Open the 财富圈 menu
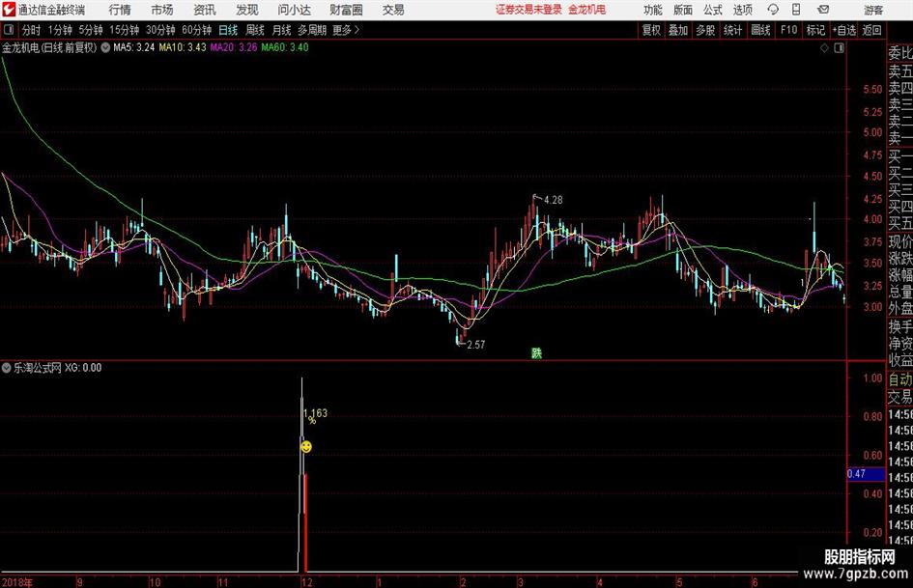913x588 pixels. [x=346, y=10]
